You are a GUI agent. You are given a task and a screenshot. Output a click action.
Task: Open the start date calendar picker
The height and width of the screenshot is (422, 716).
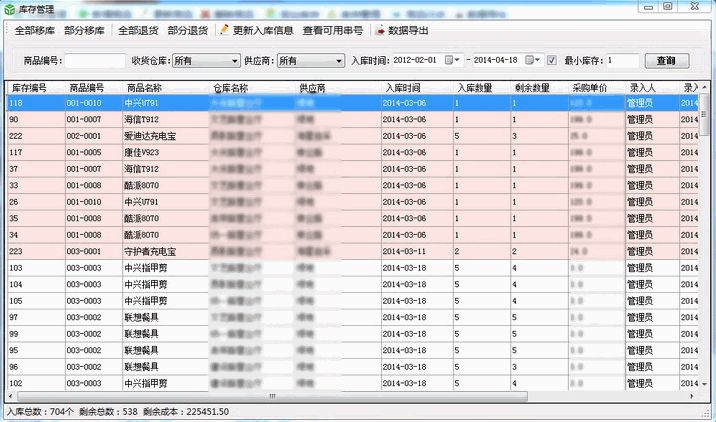[451, 61]
